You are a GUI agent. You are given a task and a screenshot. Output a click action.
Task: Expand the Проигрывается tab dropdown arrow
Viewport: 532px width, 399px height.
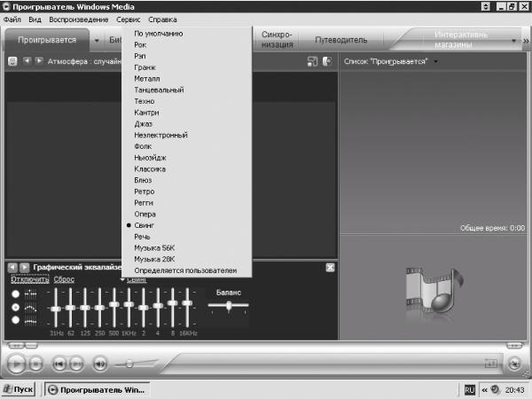[95, 40]
